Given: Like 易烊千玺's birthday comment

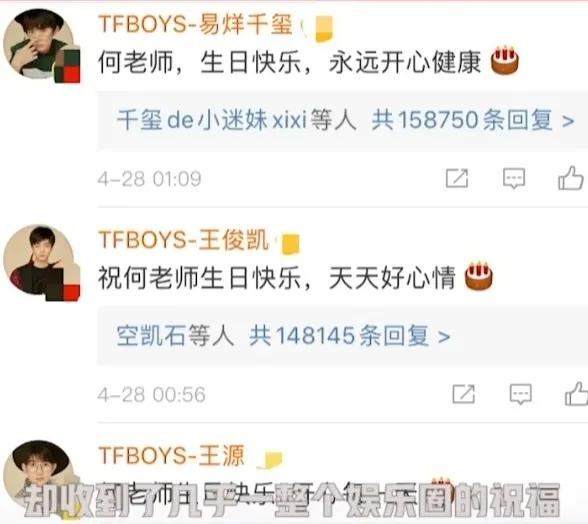Looking at the screenshot, I should click(571, 177).
